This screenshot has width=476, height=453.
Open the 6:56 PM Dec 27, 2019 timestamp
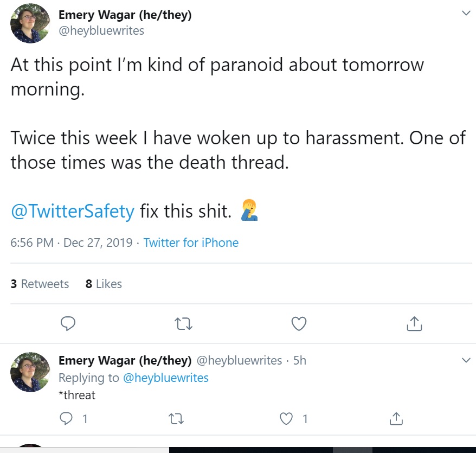(72, 243)
